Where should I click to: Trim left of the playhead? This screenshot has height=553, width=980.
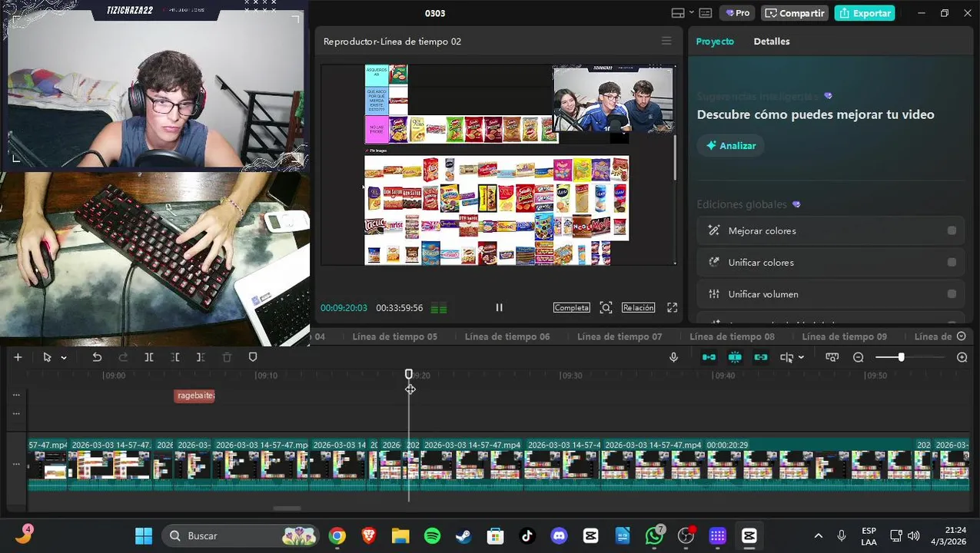175,357
